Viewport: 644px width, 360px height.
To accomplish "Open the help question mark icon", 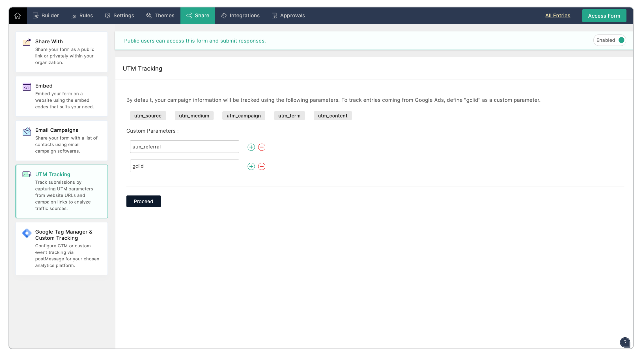I will point(625,342).
